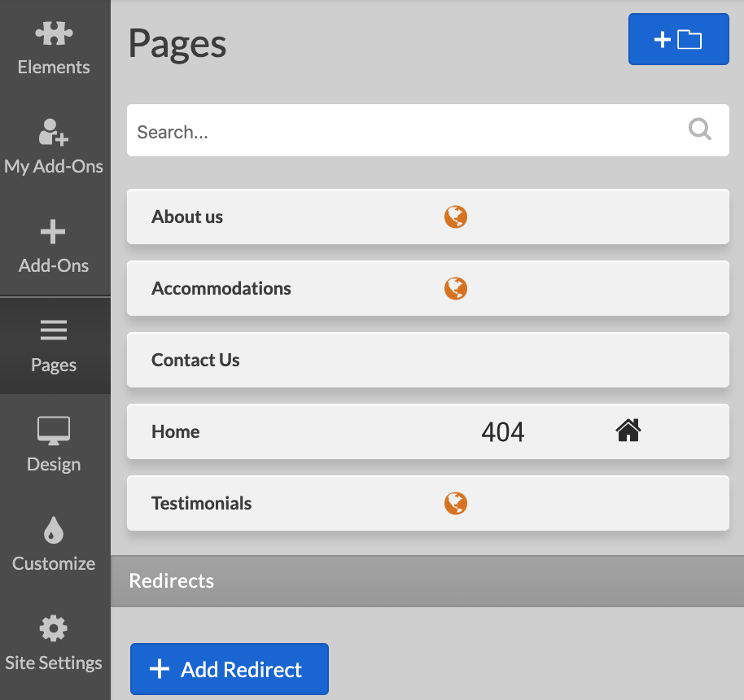Open the Design monitor icon
744x700 pixels.
(x=54, y=431)
